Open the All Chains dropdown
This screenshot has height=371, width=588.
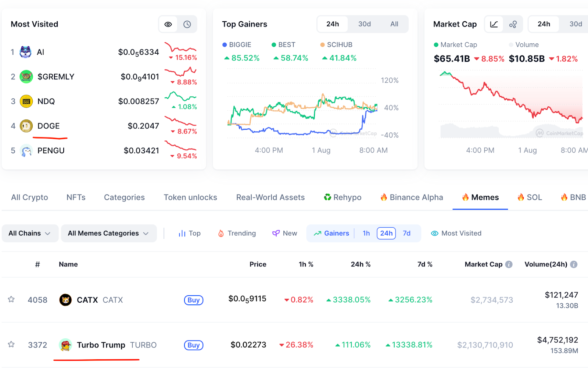tap(29, 233)
